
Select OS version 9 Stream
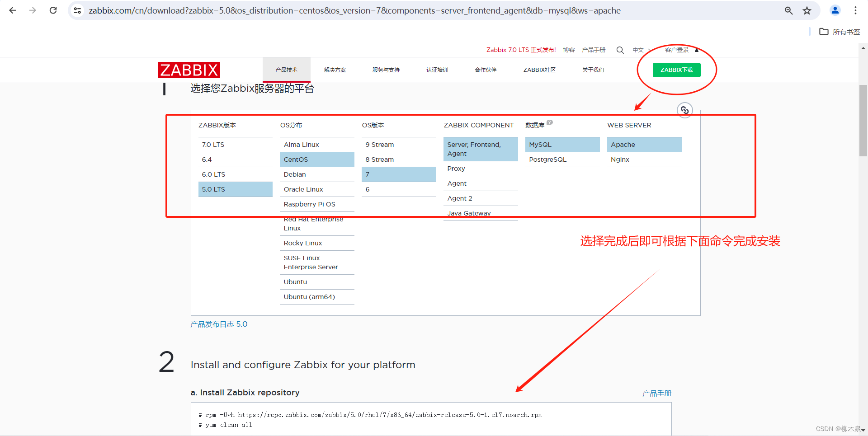coord(399,145)
